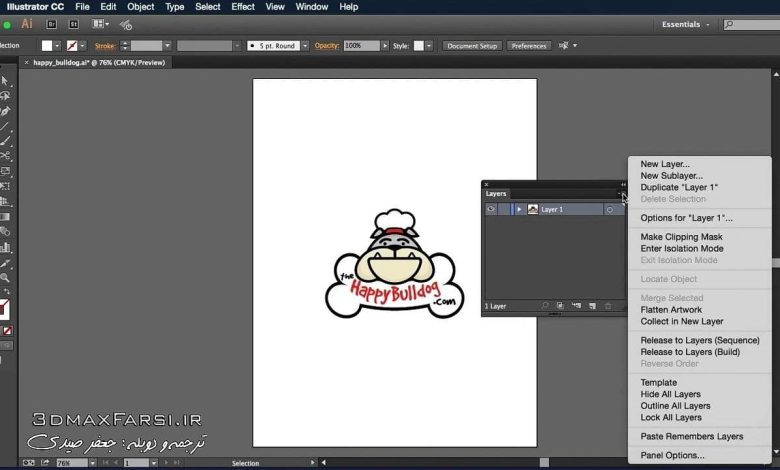
Task: Open graphic Style dropdown arrow
Action: [429, 46]
